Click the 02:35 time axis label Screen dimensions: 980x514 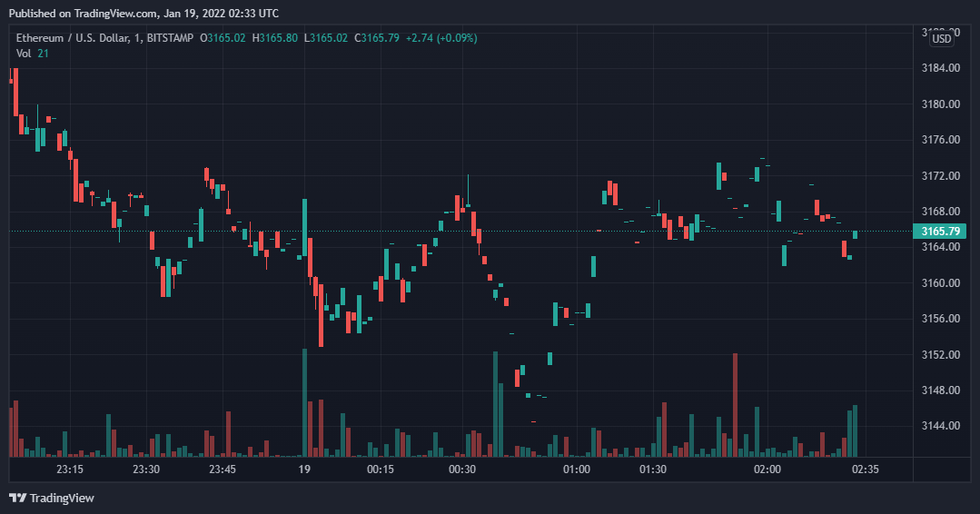click(865, 470)
